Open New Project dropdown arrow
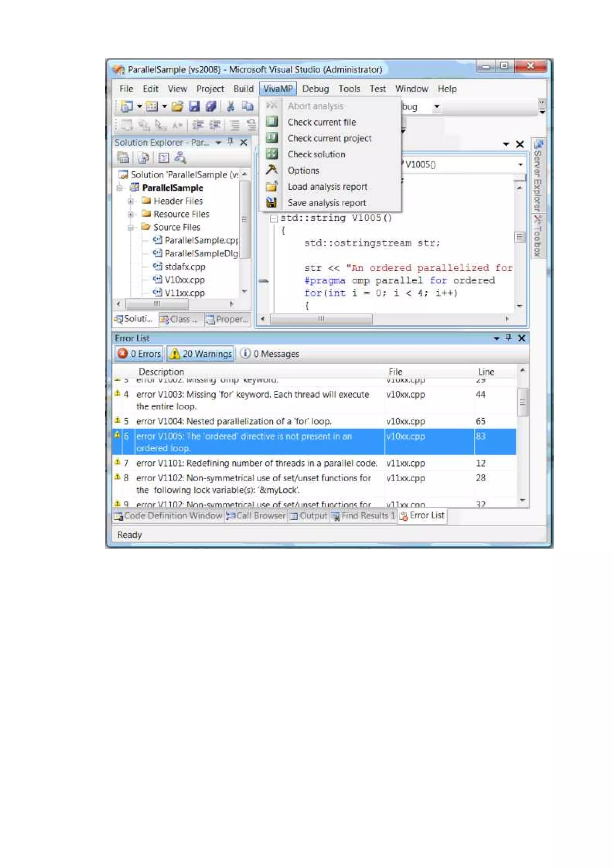Viewport: 613px width, 868px height. (x=139, y=107)
